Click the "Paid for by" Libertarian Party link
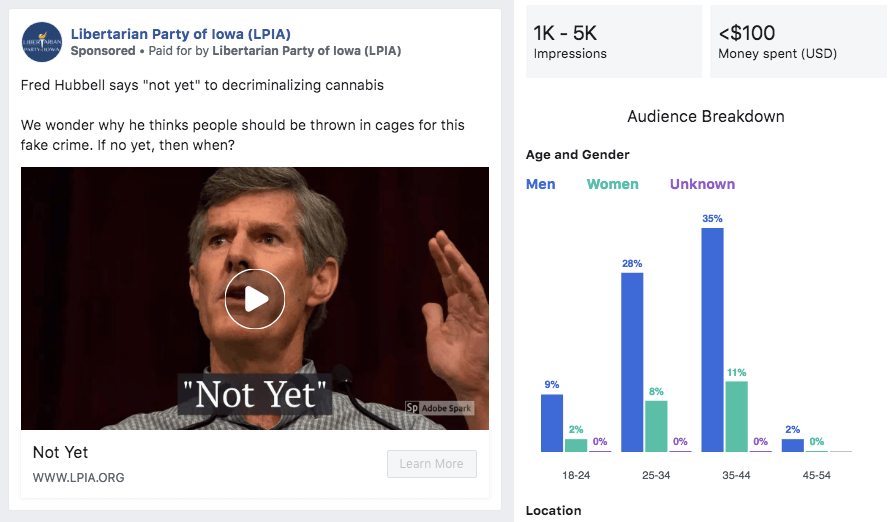 point(307,50)
